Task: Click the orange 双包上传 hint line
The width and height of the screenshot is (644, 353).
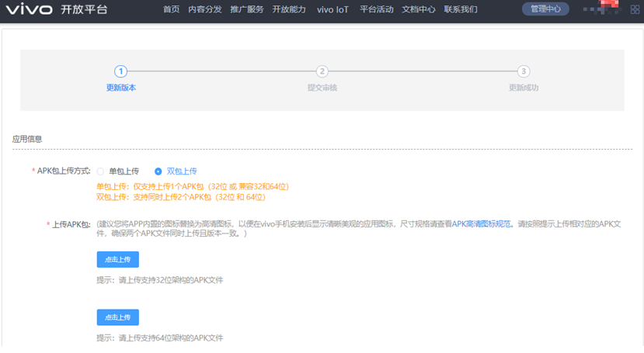Action: (x=181, y=197)
